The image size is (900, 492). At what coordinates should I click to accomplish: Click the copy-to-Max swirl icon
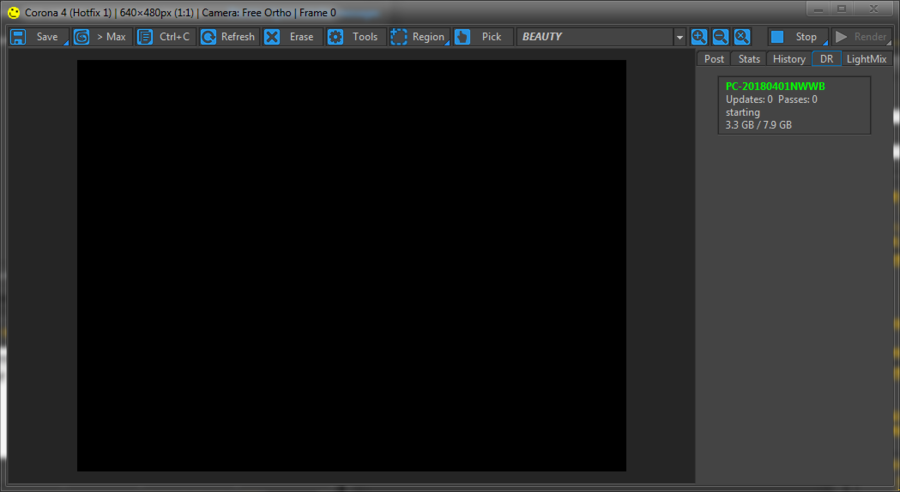pos(82,37)
